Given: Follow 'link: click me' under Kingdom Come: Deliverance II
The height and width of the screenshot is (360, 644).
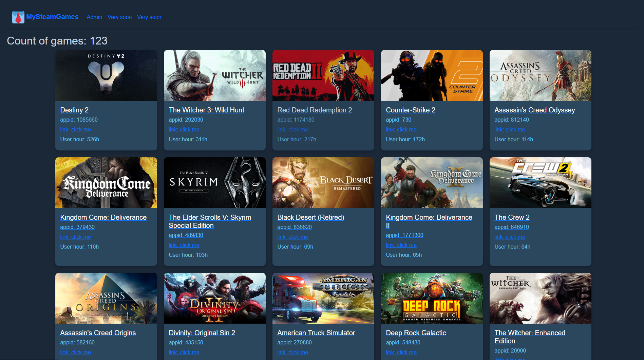Looking at the screenshot, I should [401, 245].
